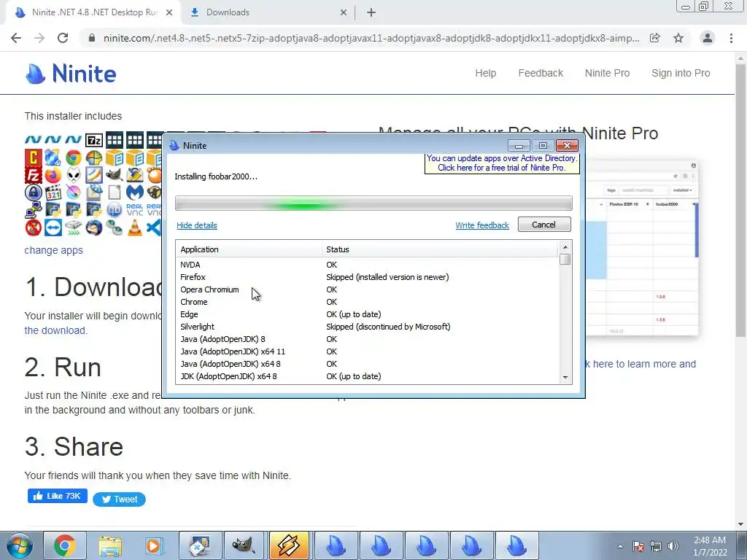The height and width of the screenshot is (560, 747).
Task: Click the Malwarebytes blue M icon
Action: 135,192
